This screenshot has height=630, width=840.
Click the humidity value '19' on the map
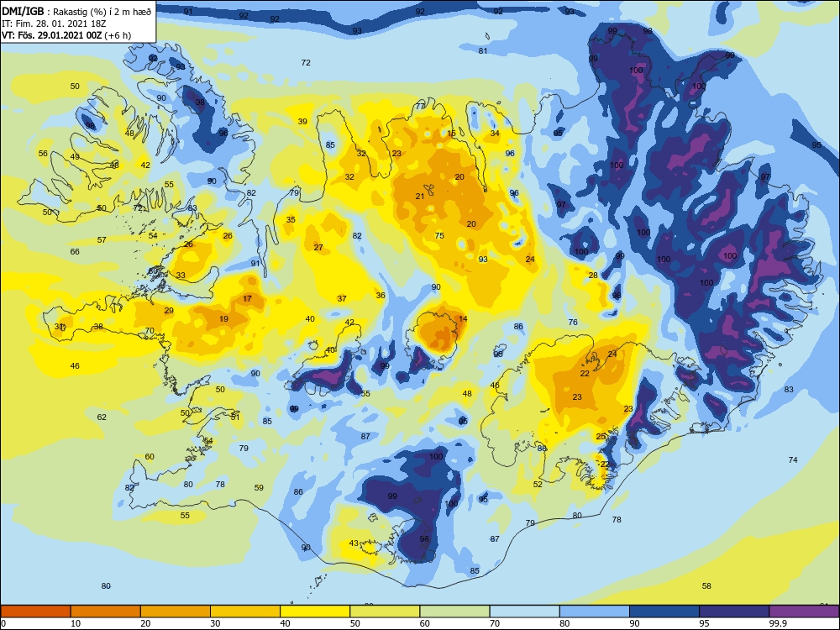224,318
